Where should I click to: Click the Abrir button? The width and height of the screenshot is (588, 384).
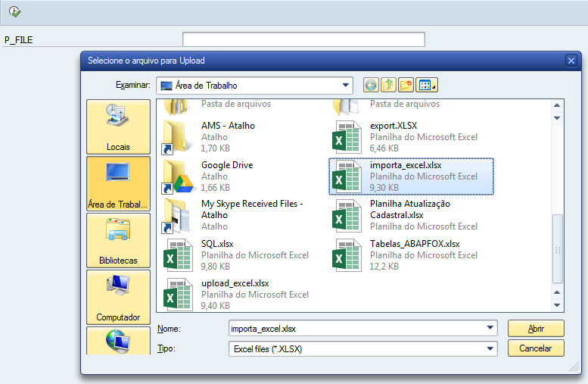pyautogui.click(x=536, y=329)
